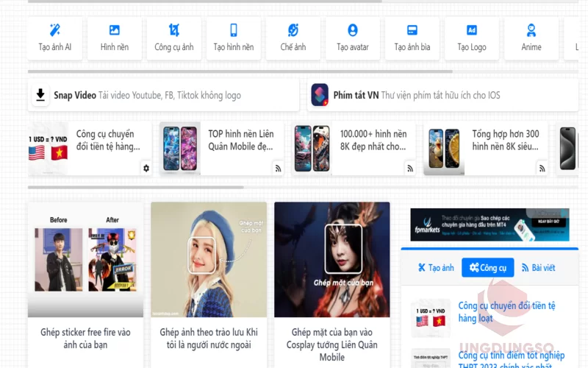Open the blonde girl face-swap thumbnail
The image size is (588, 368).
pos(209,260)
